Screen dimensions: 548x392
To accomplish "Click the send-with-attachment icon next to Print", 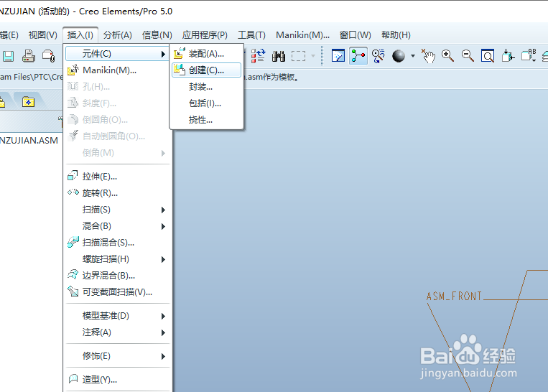I will 49,56.
